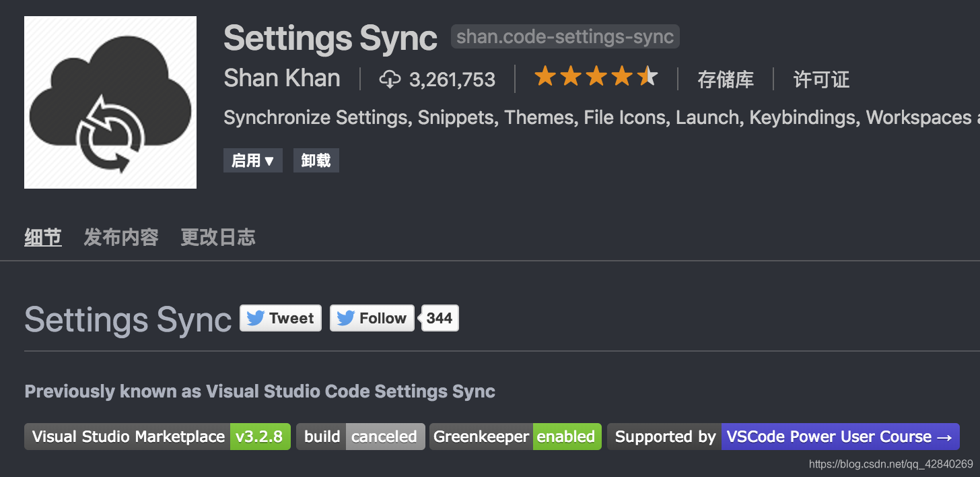980x477 pixels.
Task: Click the Synchronize Settings description text
Action: (602, 118)
